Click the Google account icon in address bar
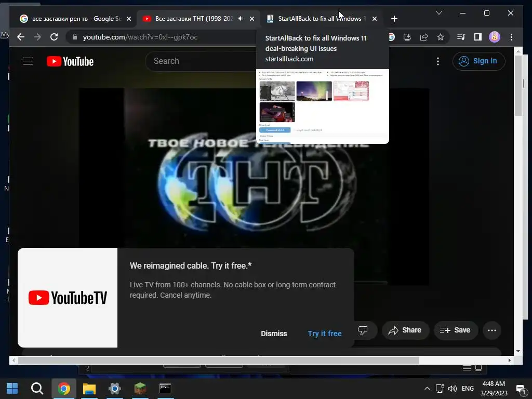 tap(391, 37)
